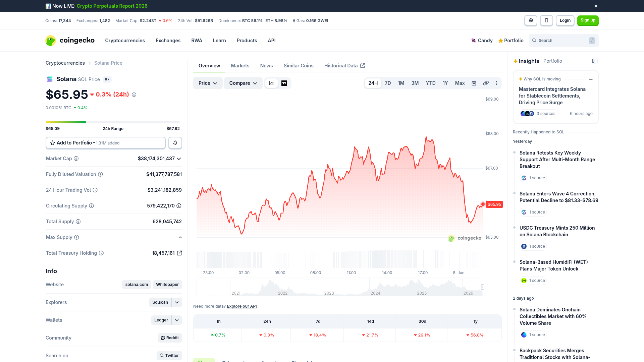Click the price alert bell icon
644x362 pixels.
(x=175, y=143)
